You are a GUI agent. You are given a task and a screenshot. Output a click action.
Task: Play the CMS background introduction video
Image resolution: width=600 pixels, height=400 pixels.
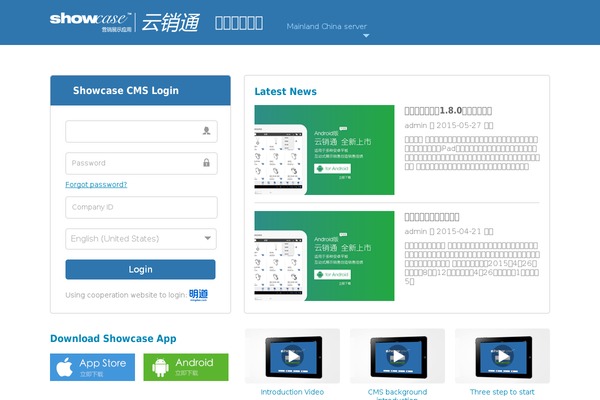point(398,356)
